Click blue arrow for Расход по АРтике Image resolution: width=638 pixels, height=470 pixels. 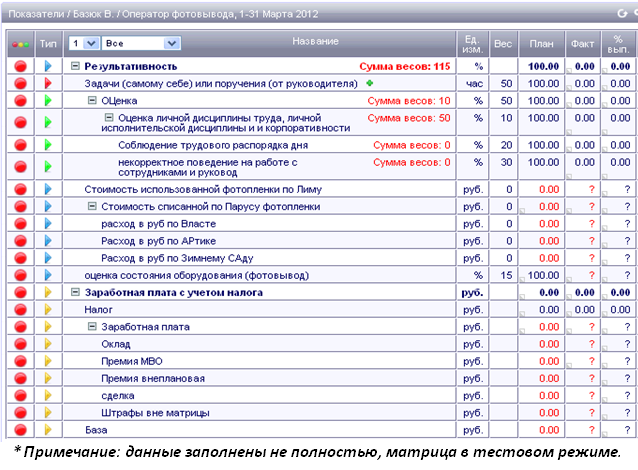[48, 241]
